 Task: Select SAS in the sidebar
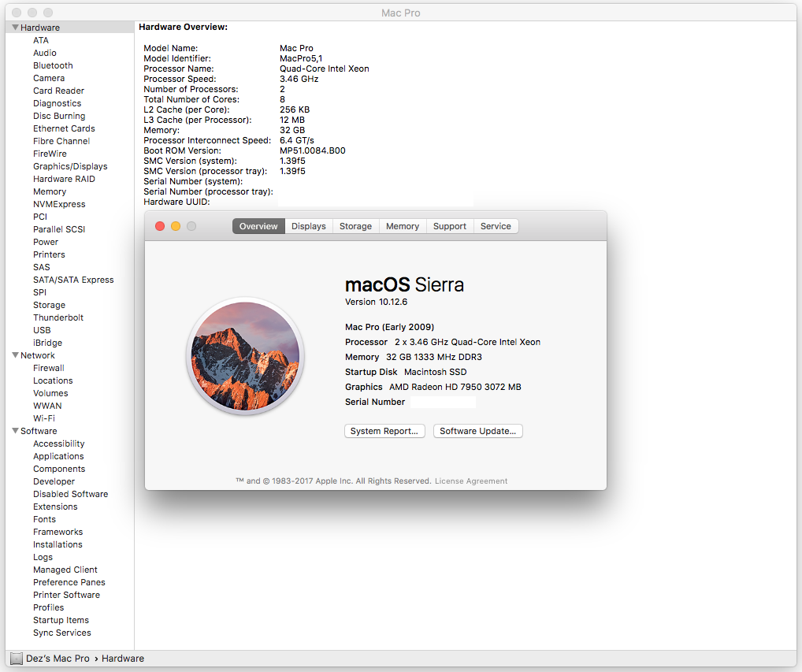[42, 267]
